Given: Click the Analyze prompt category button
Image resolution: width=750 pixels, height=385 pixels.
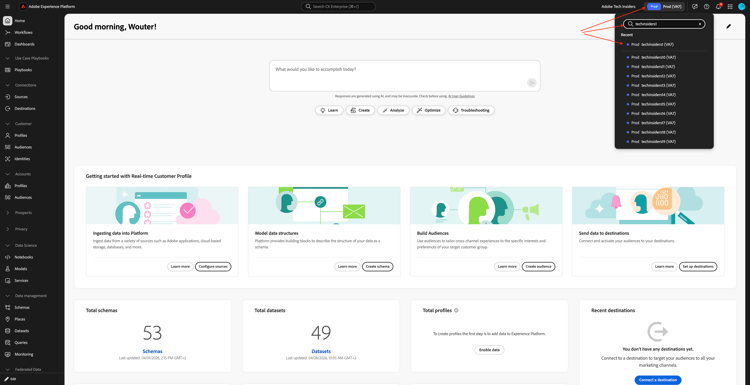Looking at the screenshot, I should [393, 110].
